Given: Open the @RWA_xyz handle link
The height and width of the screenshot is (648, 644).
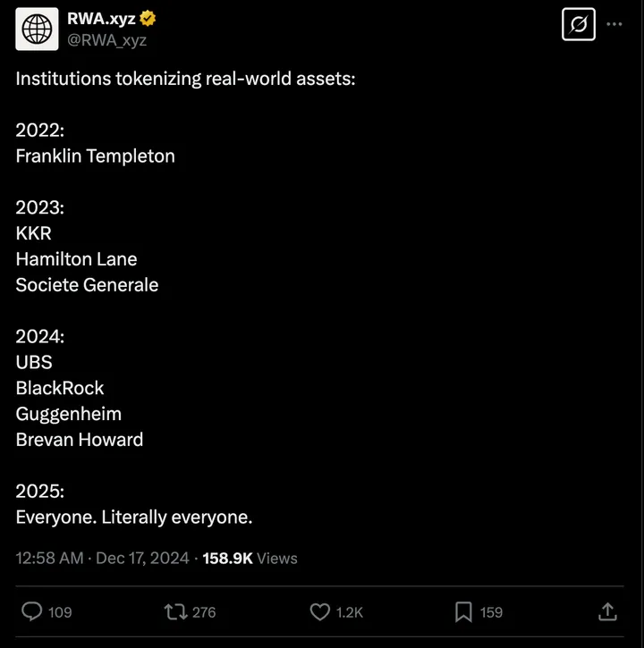Looking at the screenshot, I should click(107, 39).
